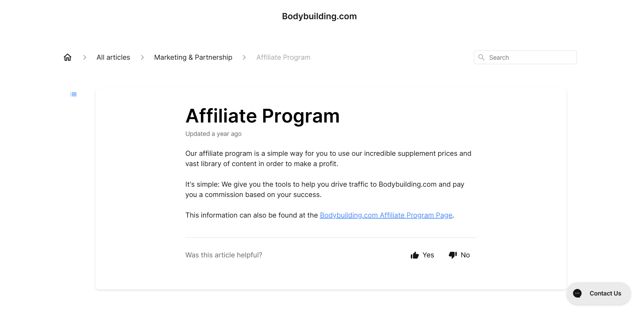Mark the article unhelpful by selecting No
Image resolution: width=644 pixels, height=314 pixels.
coord(465,255)
